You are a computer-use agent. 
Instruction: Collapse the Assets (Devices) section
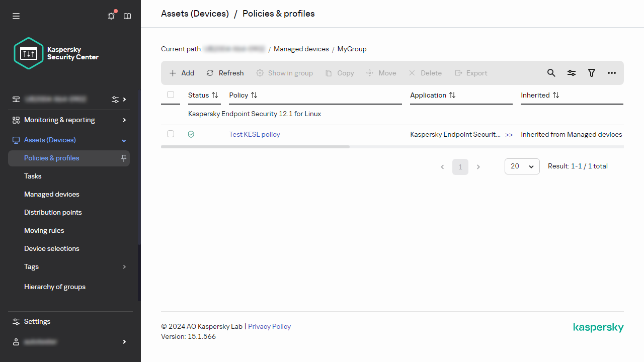point(124,140)
